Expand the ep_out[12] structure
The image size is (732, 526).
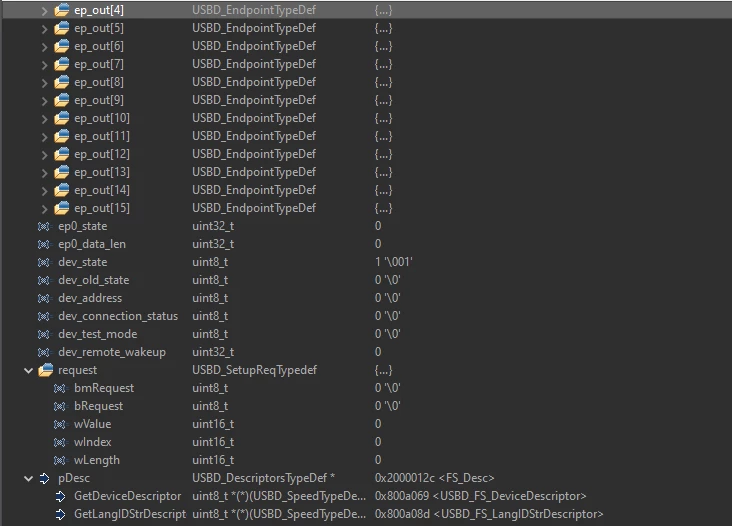click(x=44, y=154)
